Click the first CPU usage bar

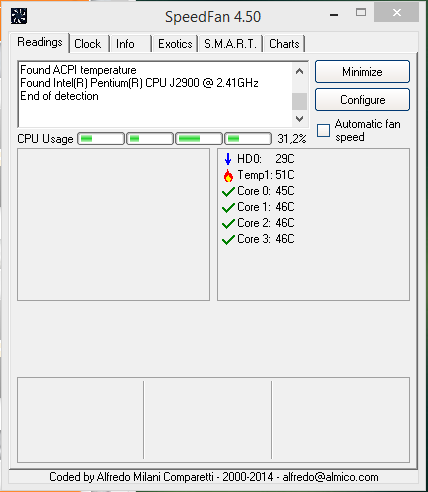101,139
